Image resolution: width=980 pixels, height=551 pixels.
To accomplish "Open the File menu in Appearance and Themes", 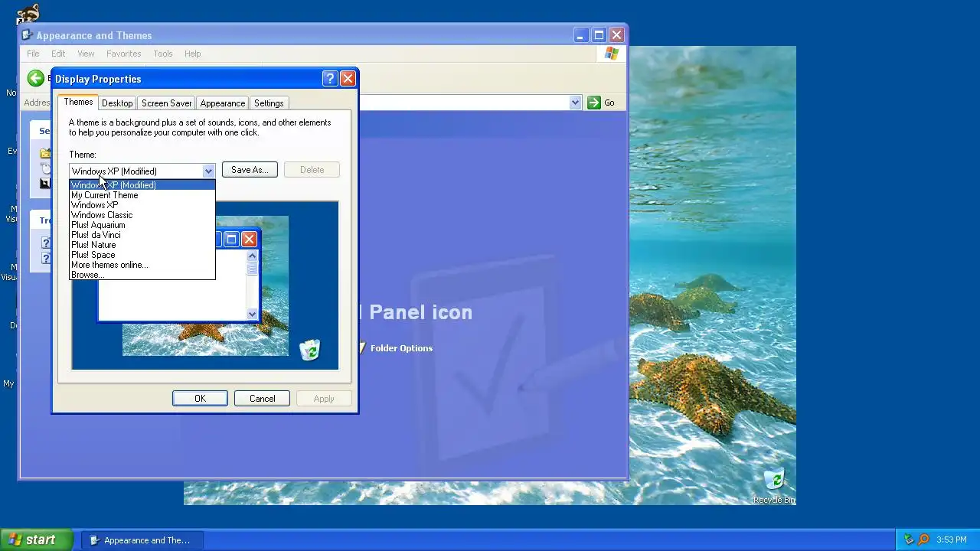I will 33,54.
